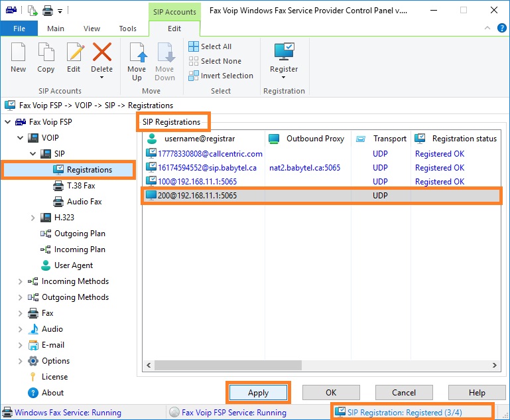Click Select None in the ribbon
This screenshot has width=510, height=420.
click(215, 61)
